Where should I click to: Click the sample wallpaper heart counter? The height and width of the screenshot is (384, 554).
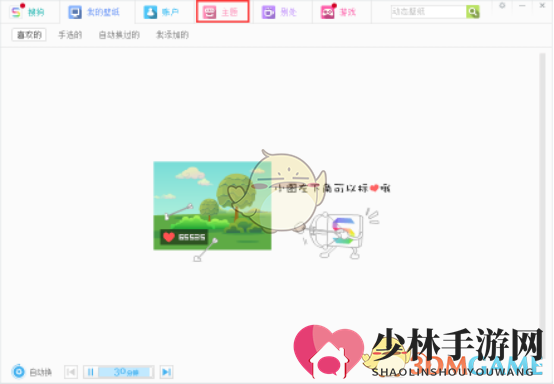[x=184, y=237]
